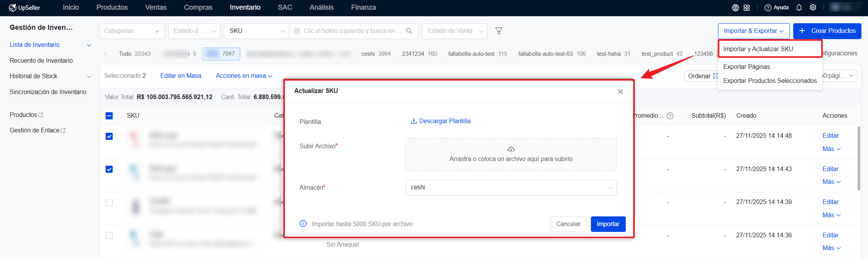
Task: Open the Ventas menu
Action: pyautogui.click(x=156, y=7)
